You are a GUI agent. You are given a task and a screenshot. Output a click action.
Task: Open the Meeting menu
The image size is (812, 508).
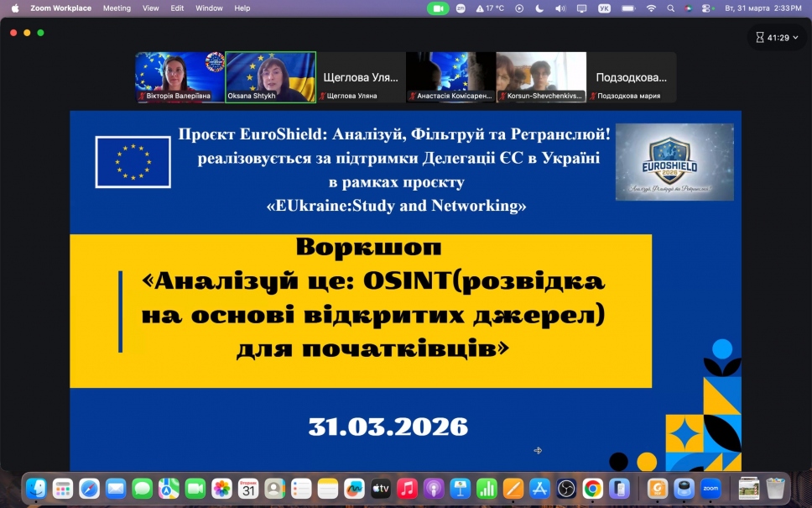point(117,8)
